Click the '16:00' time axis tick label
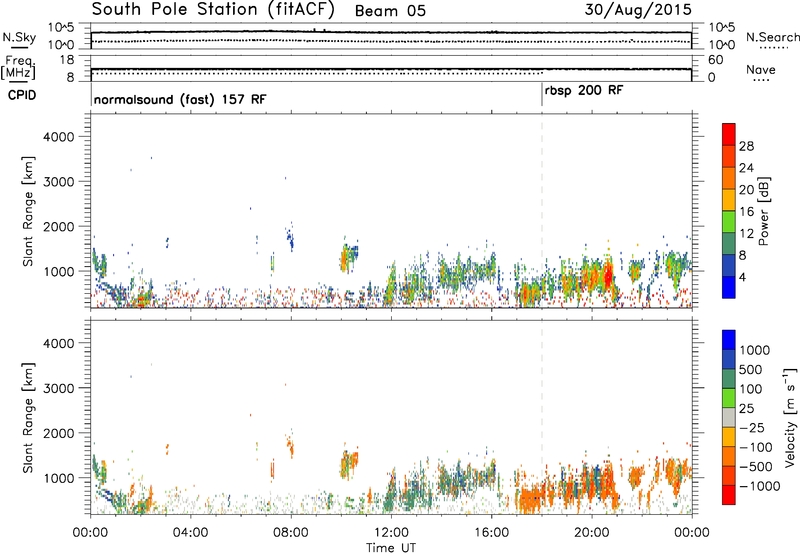Screen dimensions: 800x554 click(x=491, y=533)
